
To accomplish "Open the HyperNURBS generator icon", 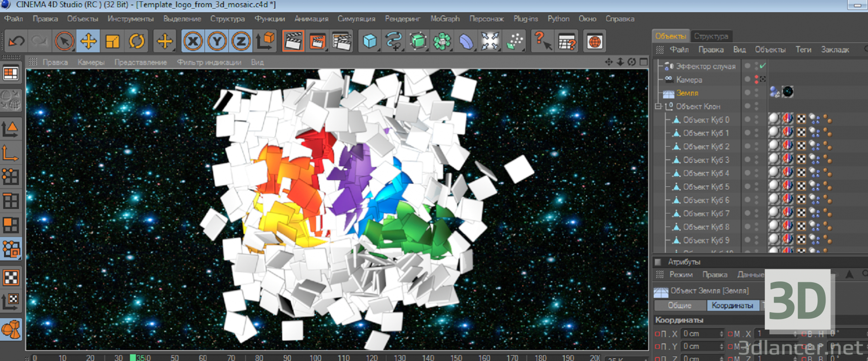I will tap(418, 42).
